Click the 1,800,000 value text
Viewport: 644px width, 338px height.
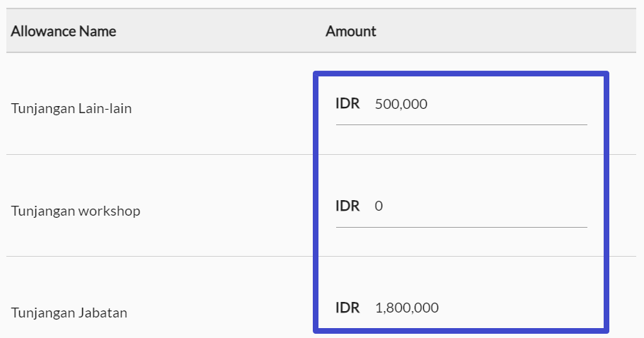click(x=407, y=308)
